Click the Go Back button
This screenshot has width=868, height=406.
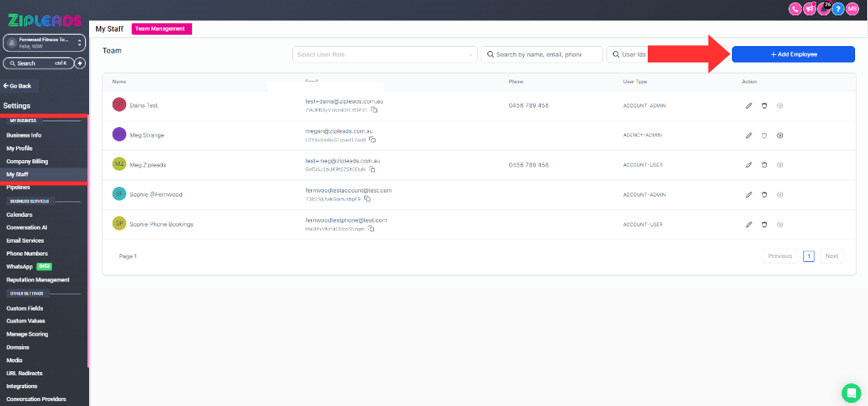[x=17, y=86]
